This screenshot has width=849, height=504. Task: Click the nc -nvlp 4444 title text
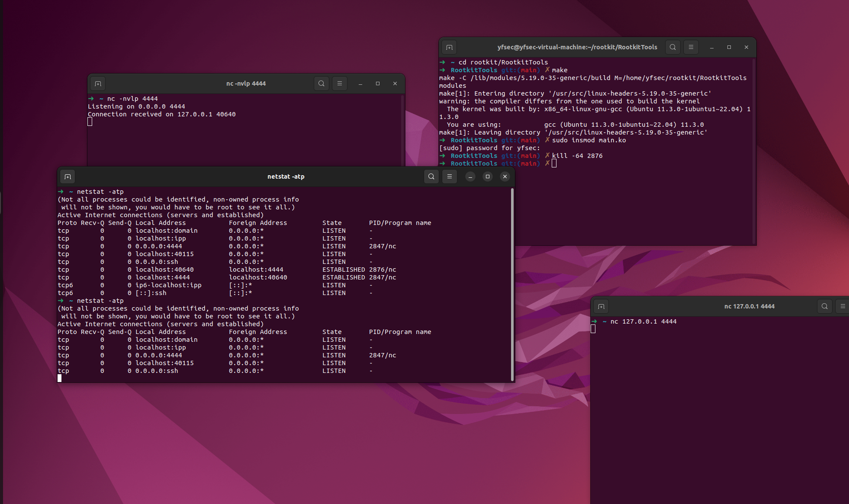click(x=246, y=83)
